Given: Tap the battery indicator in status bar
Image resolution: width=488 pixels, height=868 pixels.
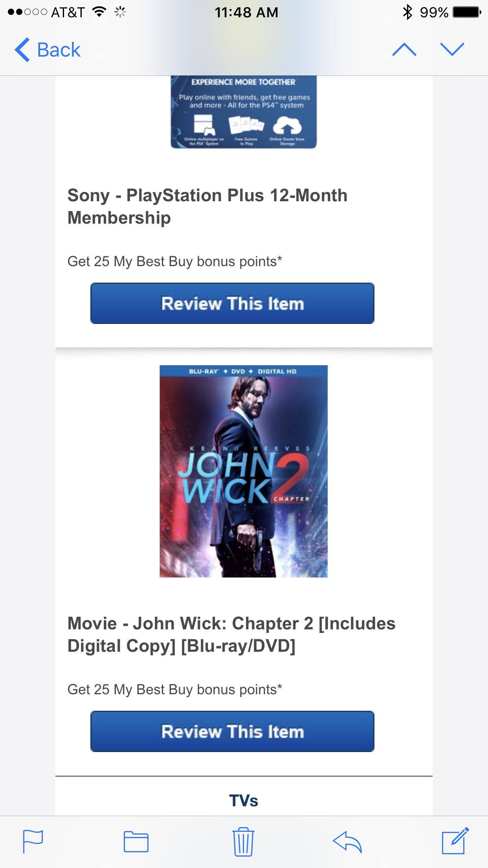Looking at the screenshot, I should [467, 12].
